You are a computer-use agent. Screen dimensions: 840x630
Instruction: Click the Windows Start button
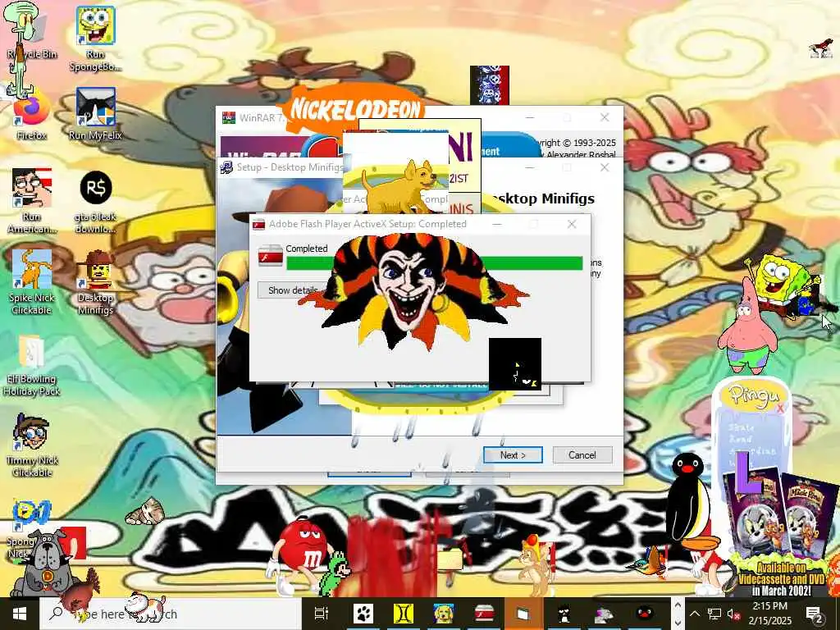[20, 614]
